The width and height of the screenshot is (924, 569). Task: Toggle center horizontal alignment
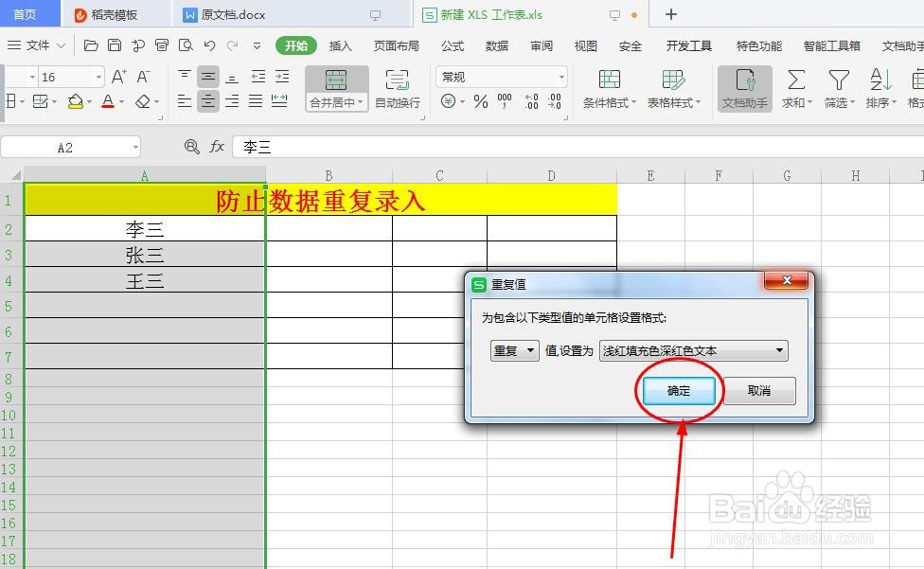click(x=207, y=102)
